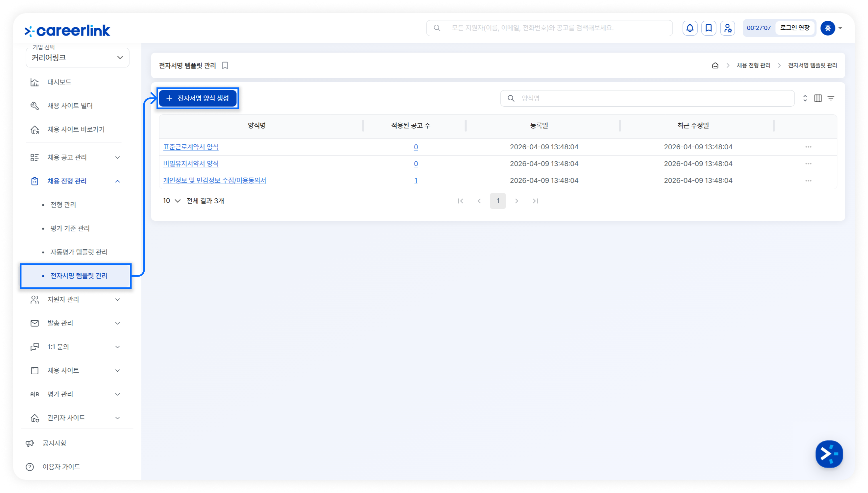Click the session timer 00:27:07

(759, 28)
